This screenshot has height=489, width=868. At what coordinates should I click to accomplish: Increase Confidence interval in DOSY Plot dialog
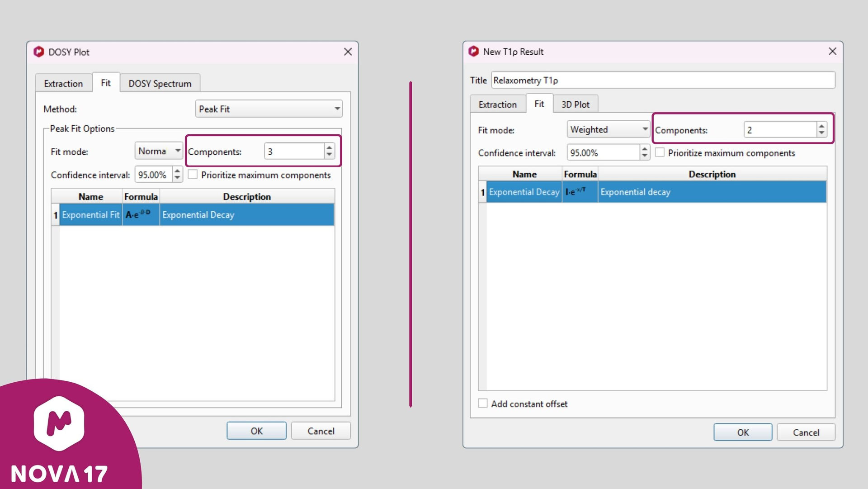point(177,171)
